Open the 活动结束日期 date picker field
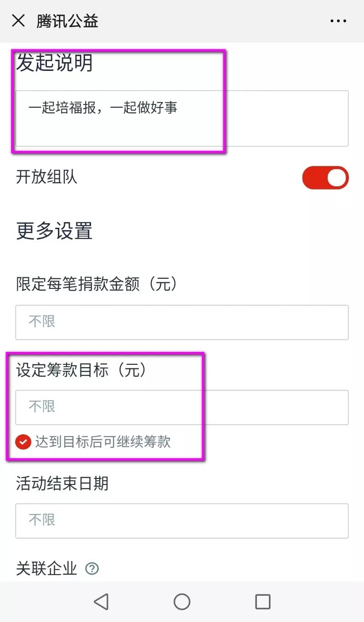This screenshot has height=622, width=364. 182,521
